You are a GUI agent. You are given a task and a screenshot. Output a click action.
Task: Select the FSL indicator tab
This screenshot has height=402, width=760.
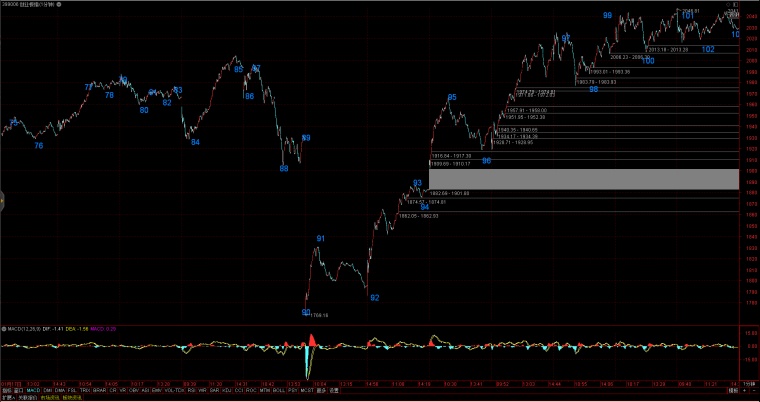click(x=72, y=390)
